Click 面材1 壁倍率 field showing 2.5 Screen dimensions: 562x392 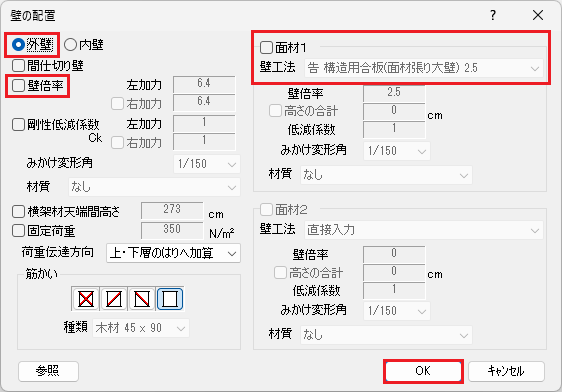pos(394,93)
